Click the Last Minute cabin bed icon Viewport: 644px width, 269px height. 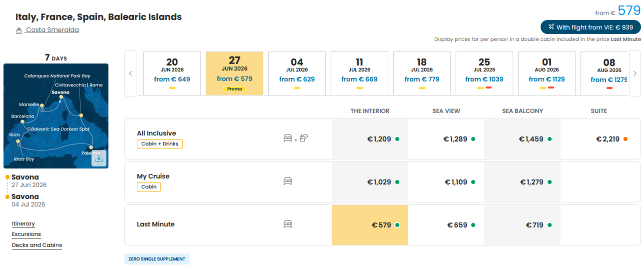click(288, 224)
